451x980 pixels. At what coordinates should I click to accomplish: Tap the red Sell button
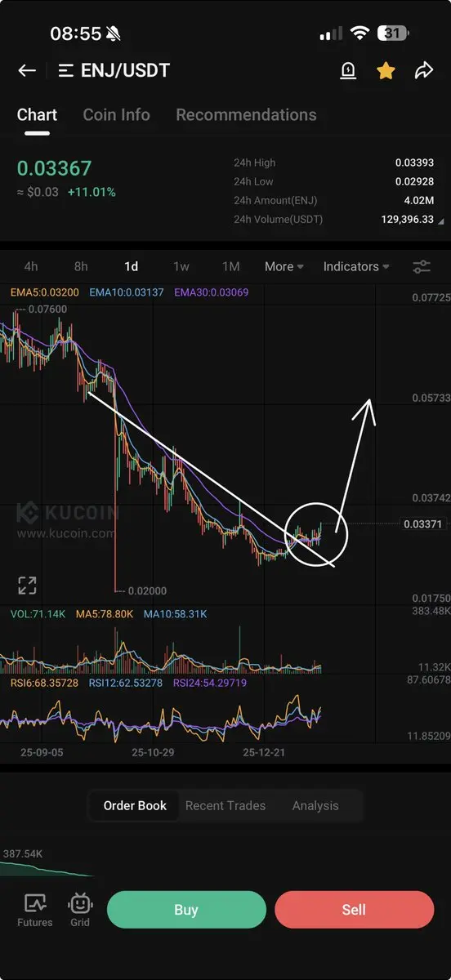pos(354,910)
